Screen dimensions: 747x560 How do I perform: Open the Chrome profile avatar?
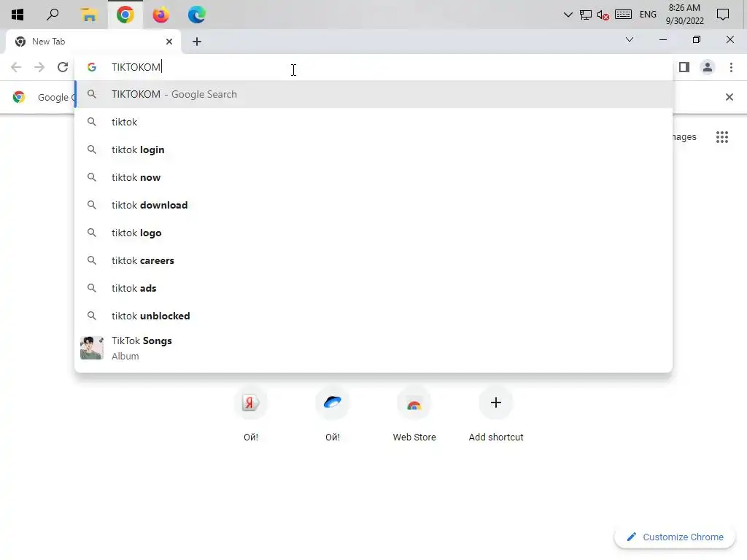tap(708, 67)
